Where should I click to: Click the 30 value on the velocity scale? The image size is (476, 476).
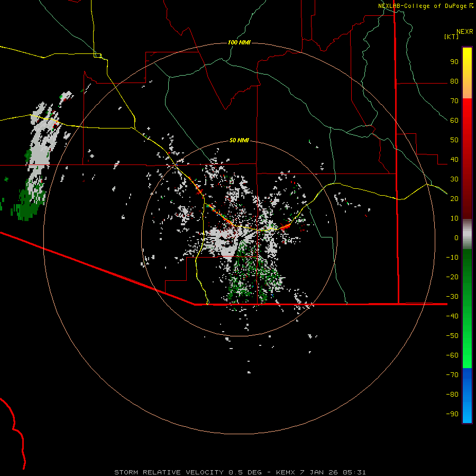click(454, 179)
